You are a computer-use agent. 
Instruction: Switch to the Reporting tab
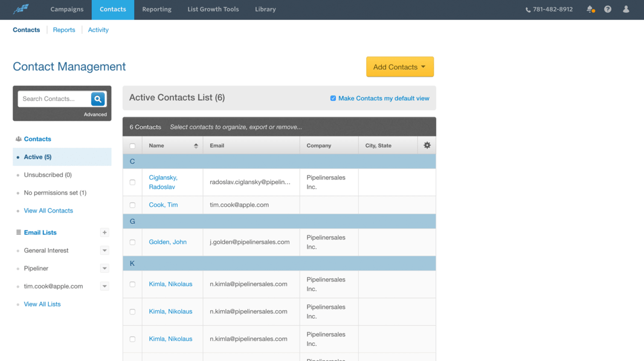click(156, 10)
